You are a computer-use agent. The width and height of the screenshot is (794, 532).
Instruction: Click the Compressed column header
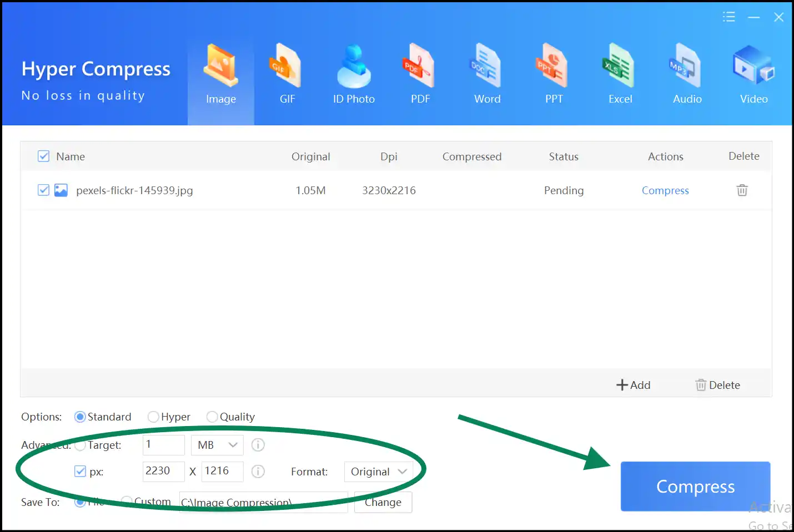(472, 156)
